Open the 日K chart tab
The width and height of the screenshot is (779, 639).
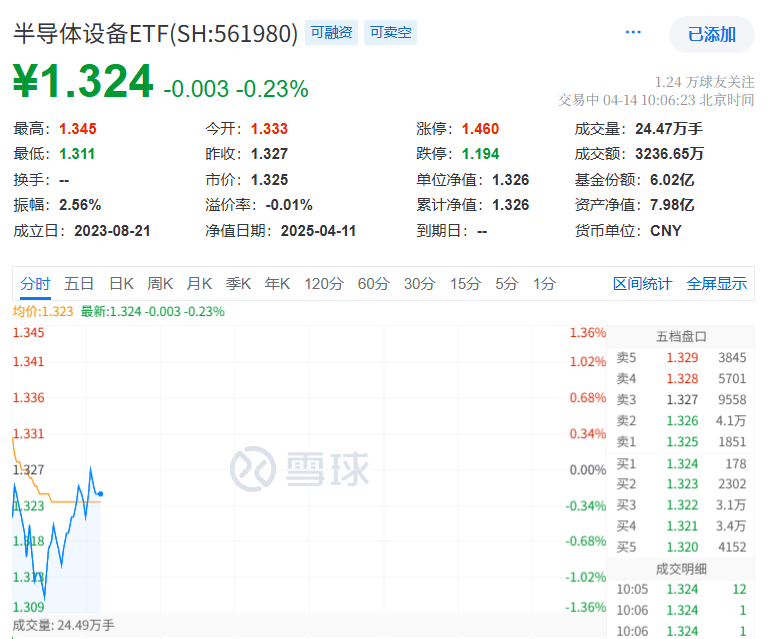tap(122, 284)
